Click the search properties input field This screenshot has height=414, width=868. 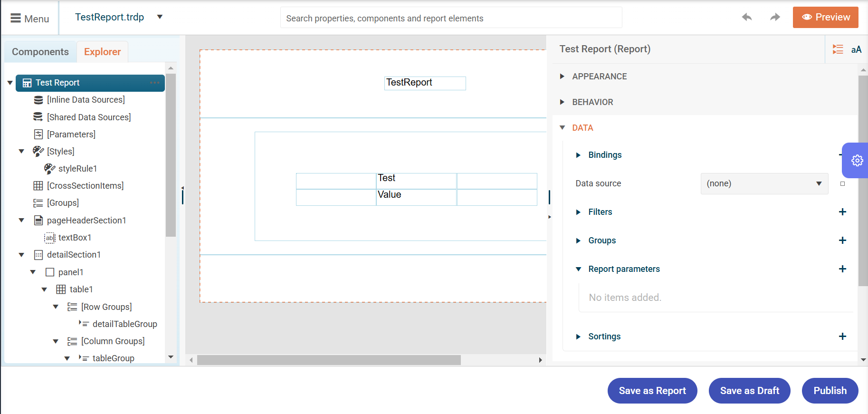coord(451,18)
